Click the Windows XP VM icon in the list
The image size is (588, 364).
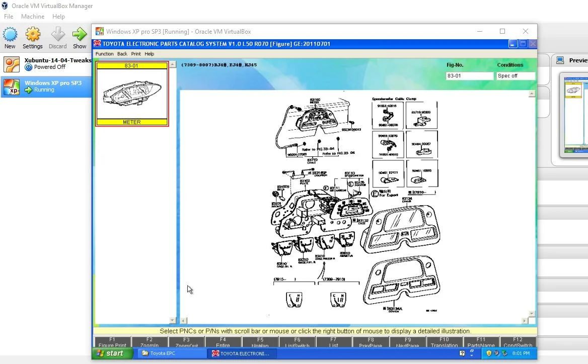(x=12, y=86)
